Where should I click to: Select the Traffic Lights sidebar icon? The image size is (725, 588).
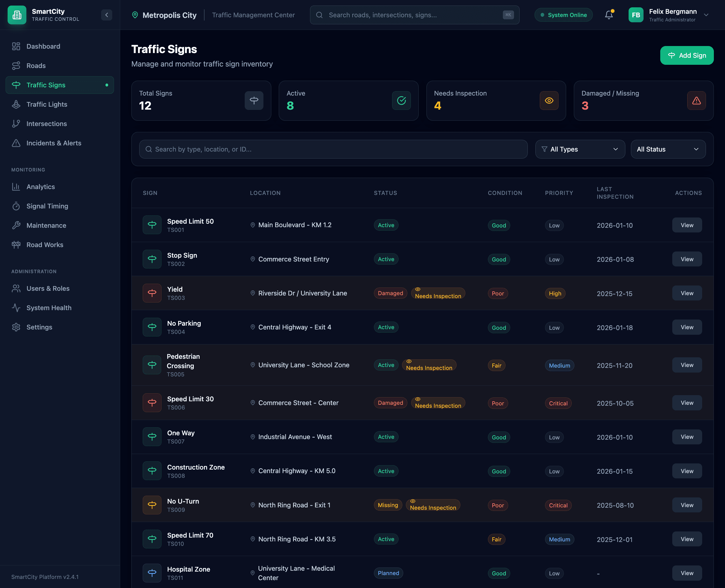click(16, 104)
